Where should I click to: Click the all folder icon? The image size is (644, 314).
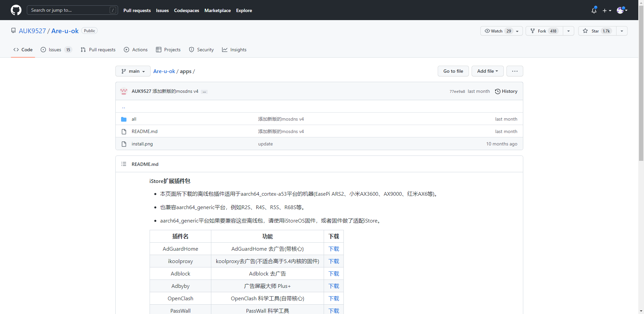(x=124, y=119)
